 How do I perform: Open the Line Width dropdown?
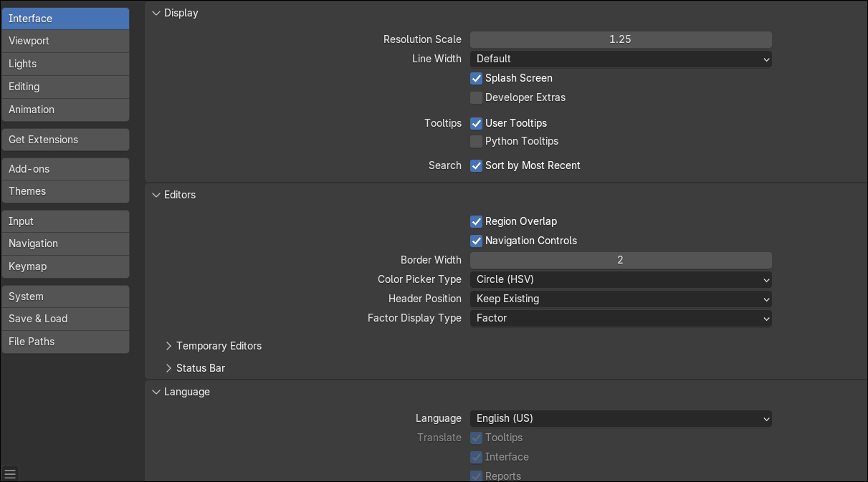click(x=621, y=59)
